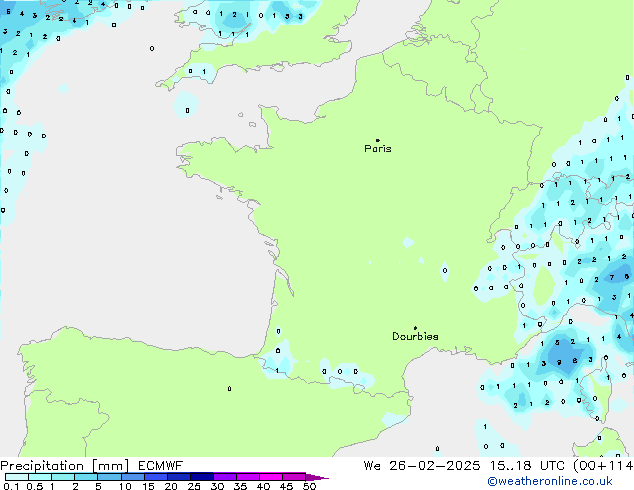The height and width of the screenshot is (490, 634).
Task: Click the ECMWF model label
Action: [x=161, y=466]
